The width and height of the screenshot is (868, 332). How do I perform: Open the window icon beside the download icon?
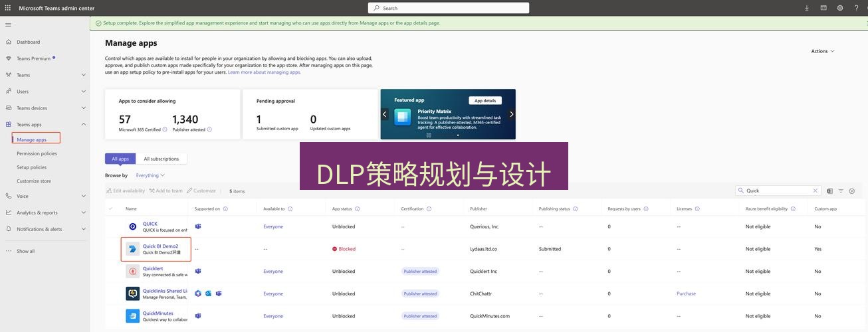tap(823, 8)
